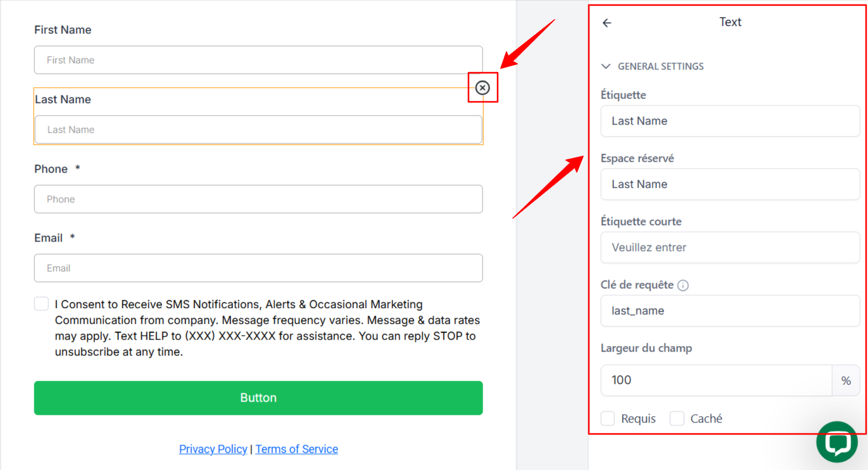Screen dimensions: 868x470
Task: Open the Terms of Service link
Action: [296, 449]
